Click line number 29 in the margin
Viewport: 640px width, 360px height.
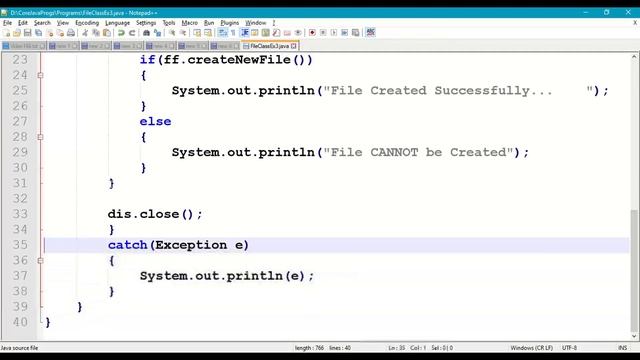coord(20,152)
